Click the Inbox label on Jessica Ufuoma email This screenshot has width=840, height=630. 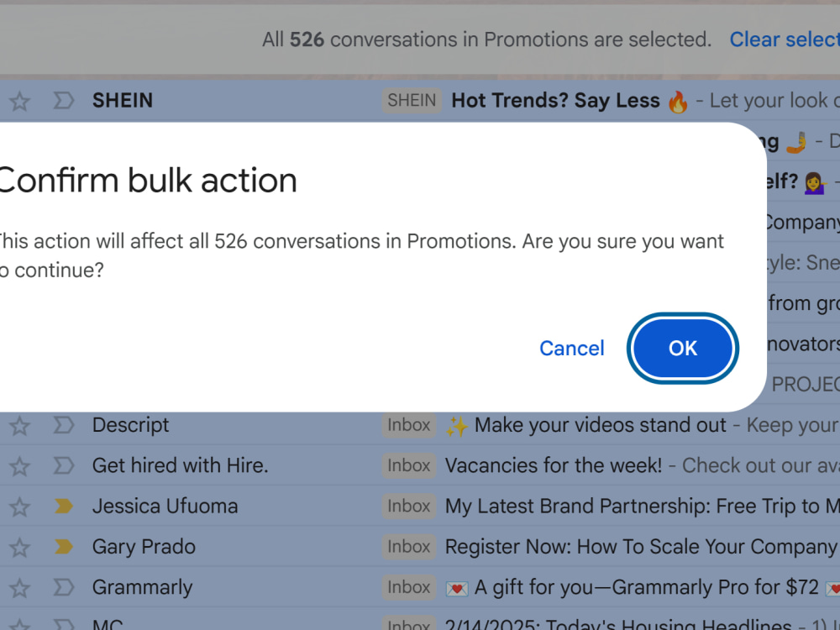pyautogui.click(x=409, y=507)
